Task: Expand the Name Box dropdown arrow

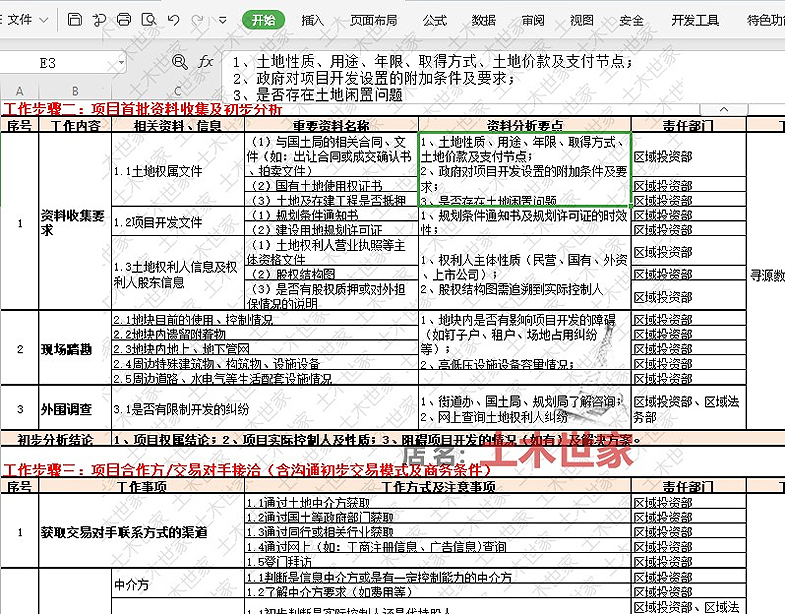Action: coord(121,63)
